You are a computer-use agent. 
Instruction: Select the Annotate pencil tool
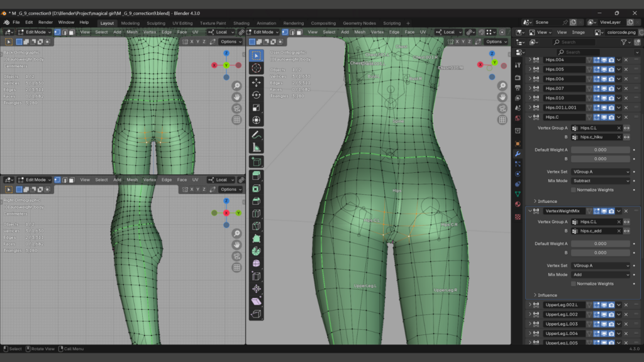pyautogui.click(x=256, y=134)
